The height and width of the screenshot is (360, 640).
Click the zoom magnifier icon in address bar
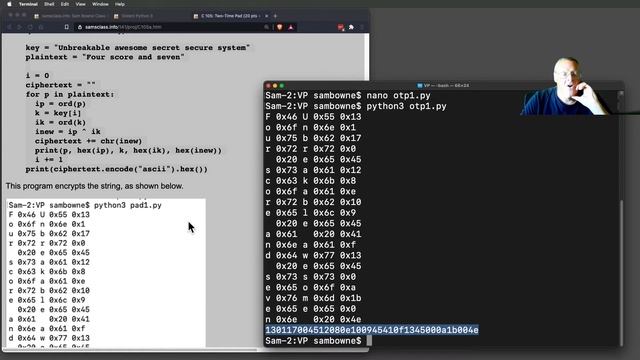pyautogui.click(x=267, y=27)
